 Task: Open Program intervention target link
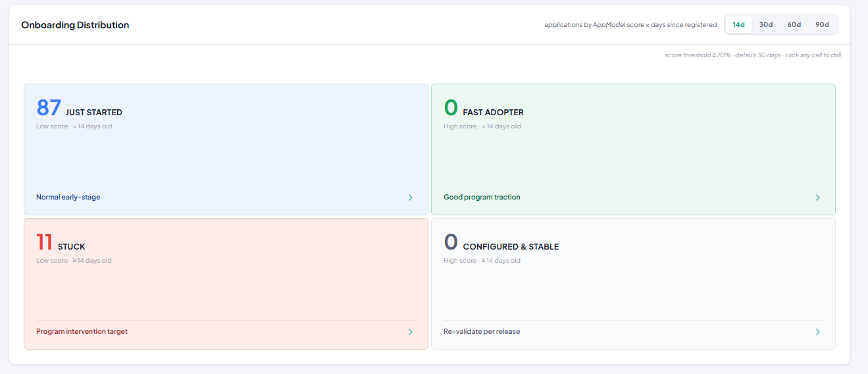pos(82,331)
